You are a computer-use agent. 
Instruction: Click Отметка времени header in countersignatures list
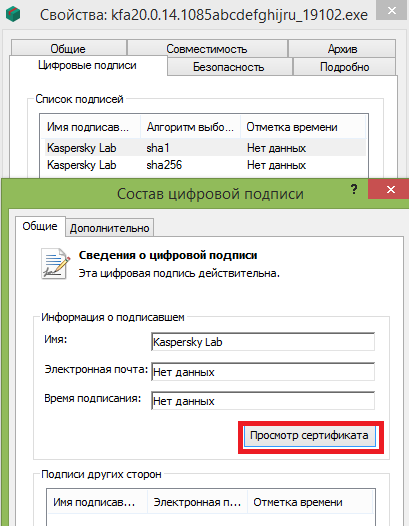pos(310,502)
